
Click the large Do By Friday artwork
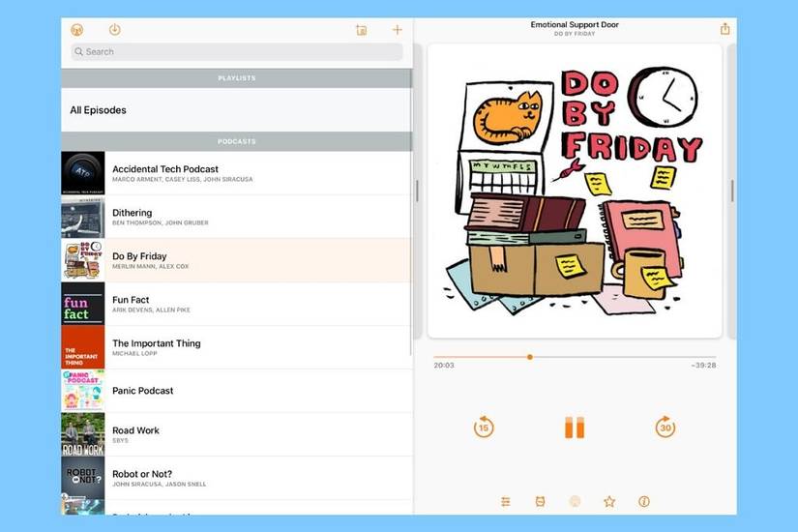[575, 191]
